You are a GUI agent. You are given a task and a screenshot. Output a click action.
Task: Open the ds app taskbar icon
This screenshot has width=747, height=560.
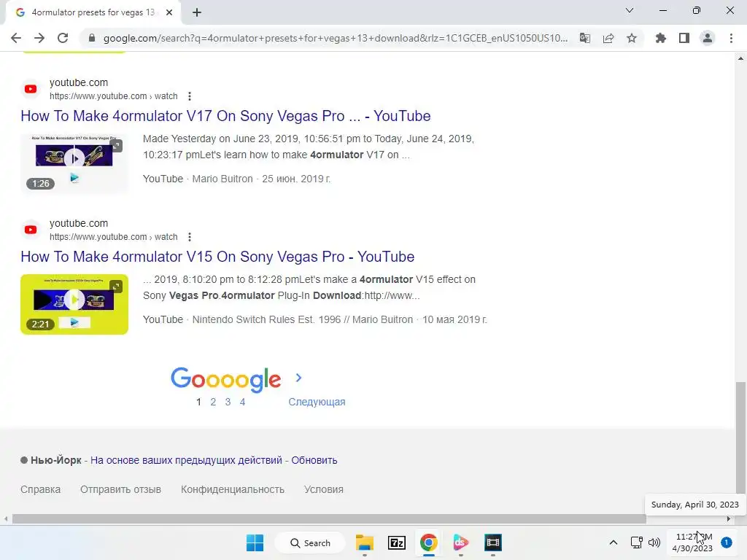point(461,542)
